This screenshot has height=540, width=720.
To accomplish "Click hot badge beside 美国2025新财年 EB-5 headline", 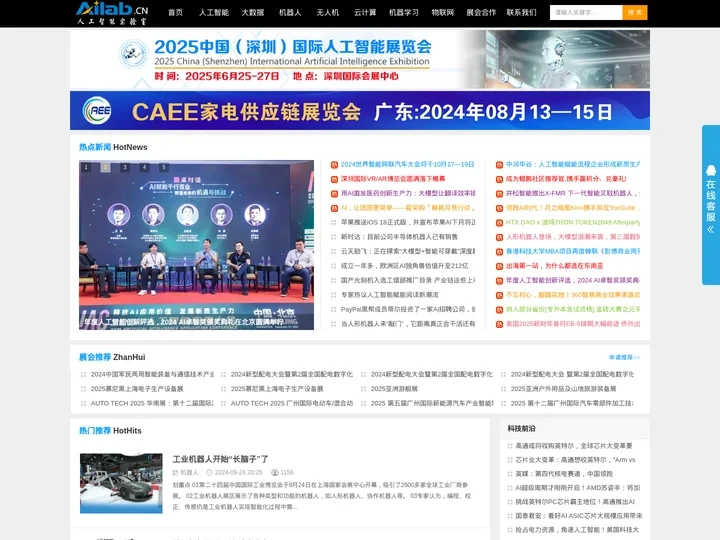I will pyautogui.click(x=499, y=324).
